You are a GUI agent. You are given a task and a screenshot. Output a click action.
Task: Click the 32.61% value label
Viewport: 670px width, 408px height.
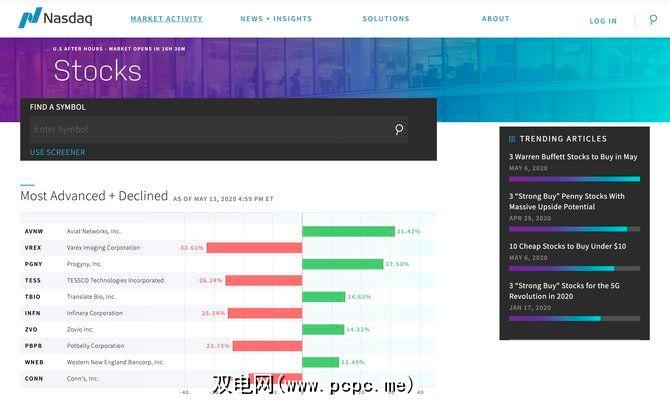191,248
